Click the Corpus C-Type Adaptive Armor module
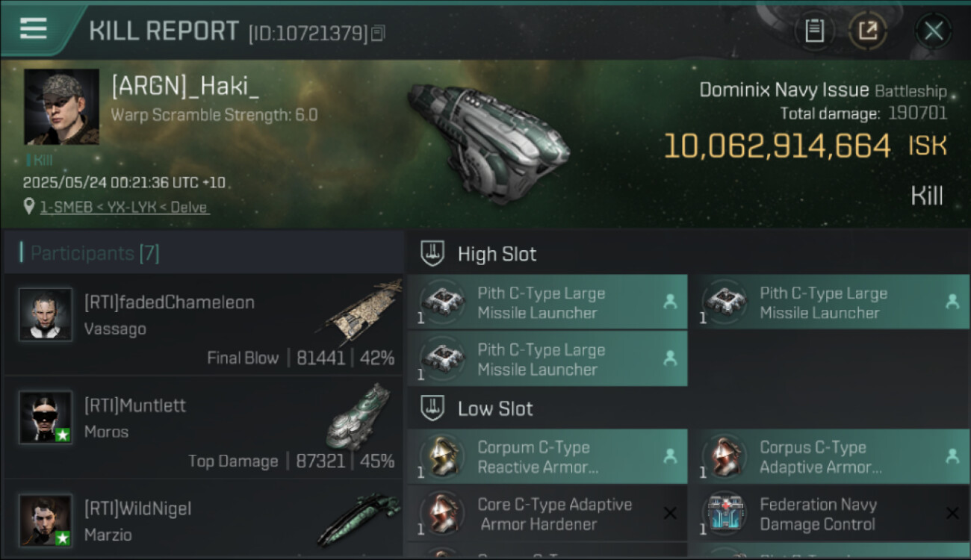The image size is (971, 560). point(829,457)
